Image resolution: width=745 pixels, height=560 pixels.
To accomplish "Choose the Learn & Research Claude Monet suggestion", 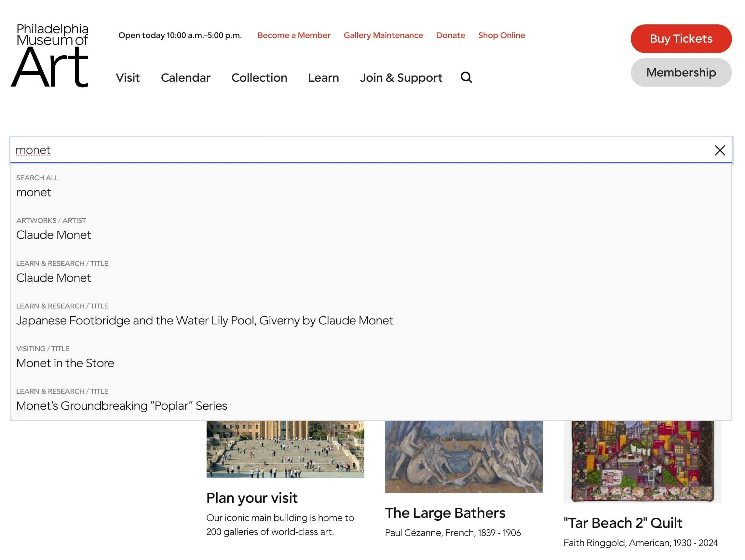I will (x=54, y=278).
